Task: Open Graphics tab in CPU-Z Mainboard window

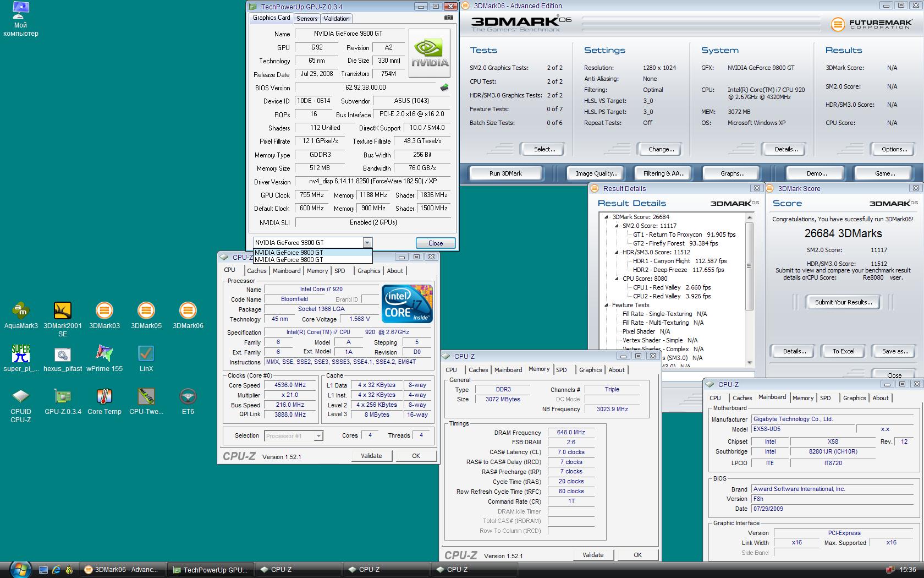Action: (855, 398)
